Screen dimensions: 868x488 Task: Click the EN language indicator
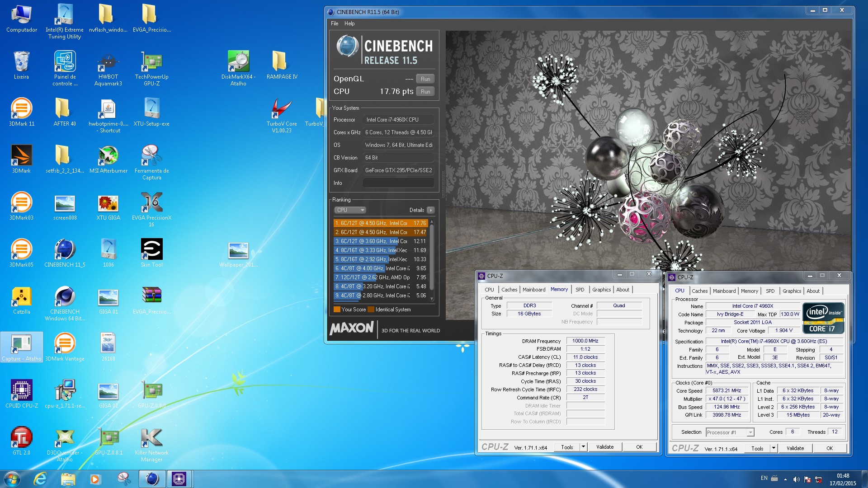pyautogui.click(x=764, y=478)
